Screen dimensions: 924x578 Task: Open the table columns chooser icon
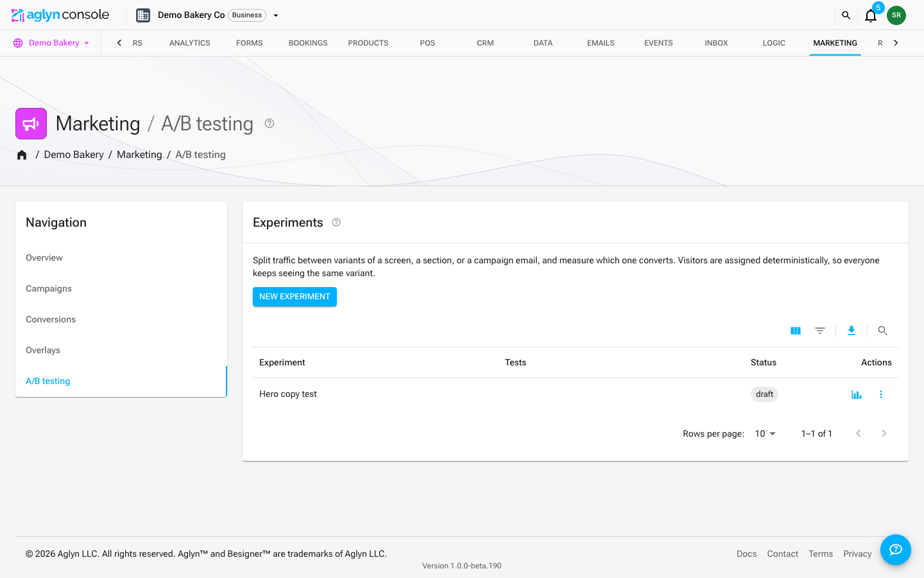[796, 331]
